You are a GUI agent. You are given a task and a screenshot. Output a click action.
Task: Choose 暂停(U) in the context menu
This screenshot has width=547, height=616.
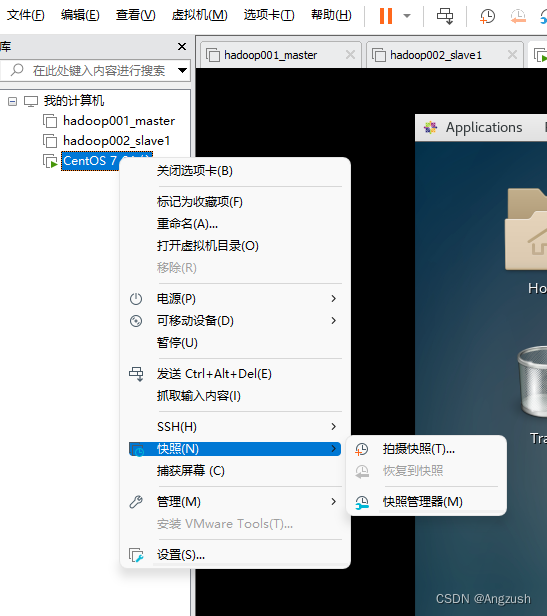click(235, 343)
